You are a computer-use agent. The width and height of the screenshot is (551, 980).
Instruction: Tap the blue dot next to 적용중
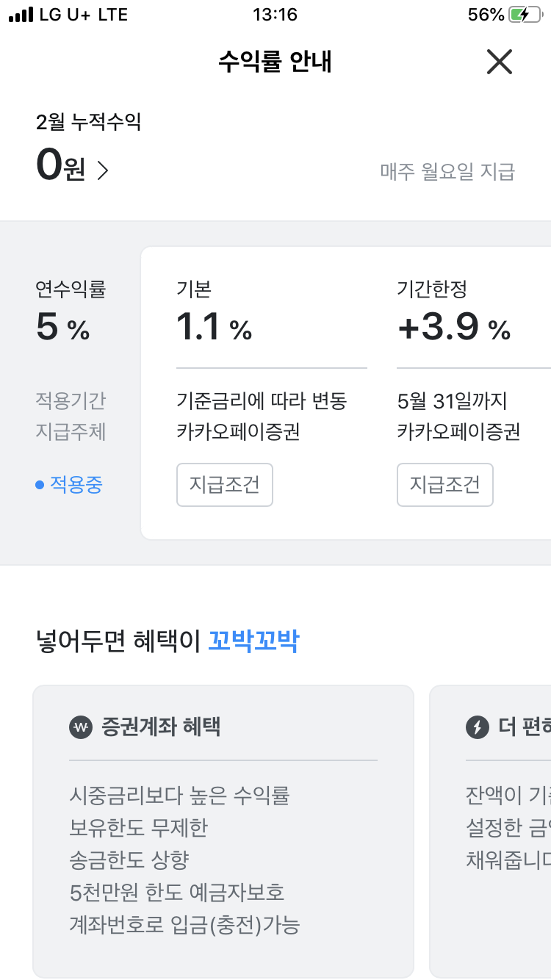coord(40,486)
